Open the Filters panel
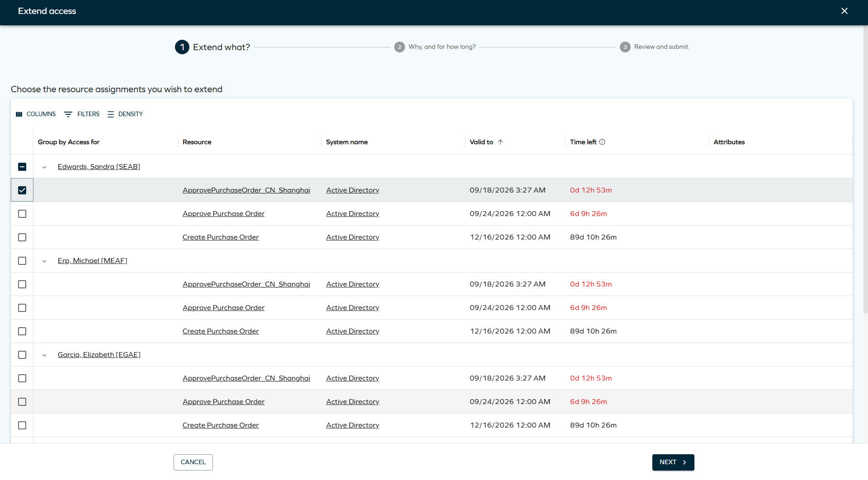 pyautogui.click(x=82, y=114)
